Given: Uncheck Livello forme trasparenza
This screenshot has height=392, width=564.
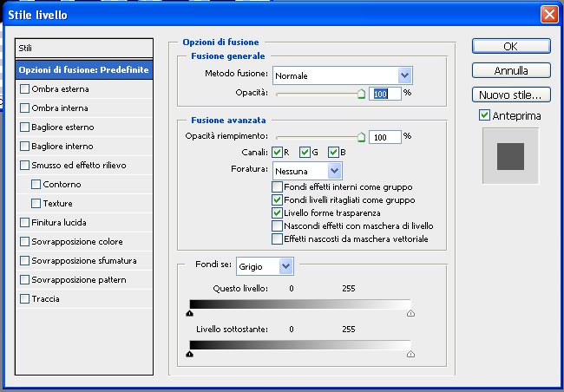Looking at the screenshot, I should tap(277, 212).
